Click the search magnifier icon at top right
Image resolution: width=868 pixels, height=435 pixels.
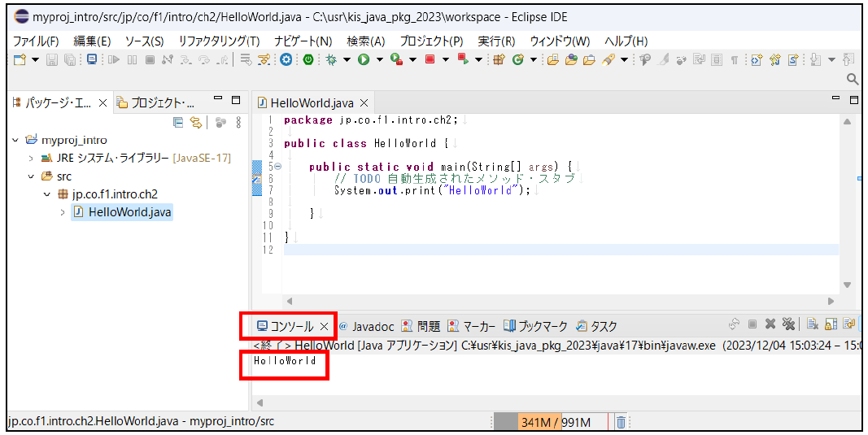[x=853, y=79]
